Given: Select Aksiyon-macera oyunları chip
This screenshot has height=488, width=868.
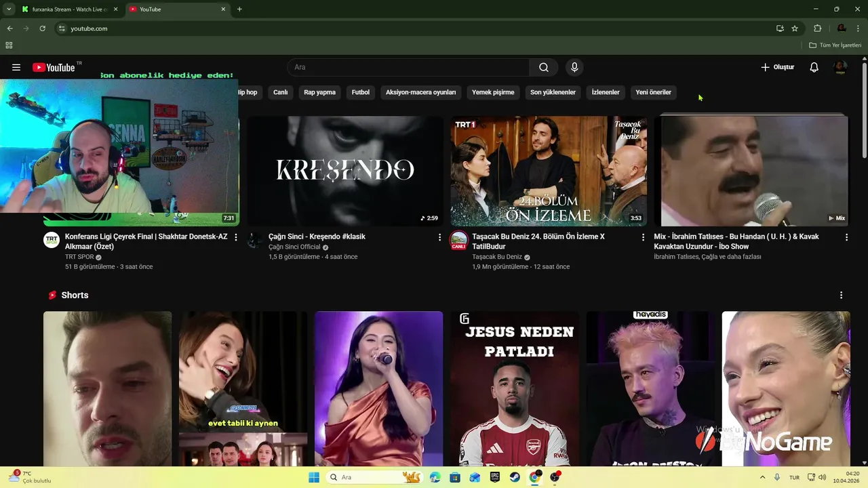Looking at the screenshot, I should click(421, 92).
